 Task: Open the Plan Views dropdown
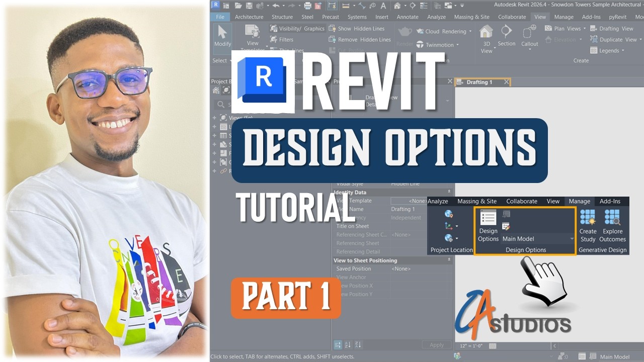565,29
